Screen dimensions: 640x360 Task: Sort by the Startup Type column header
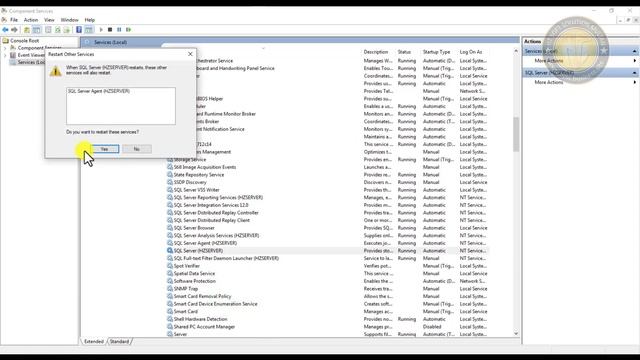click(436, 52)
